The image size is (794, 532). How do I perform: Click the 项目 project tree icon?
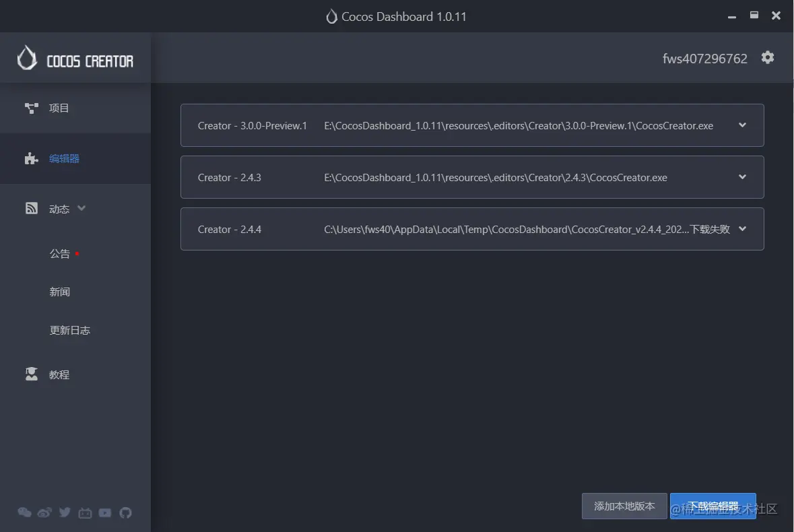[32, 108]
